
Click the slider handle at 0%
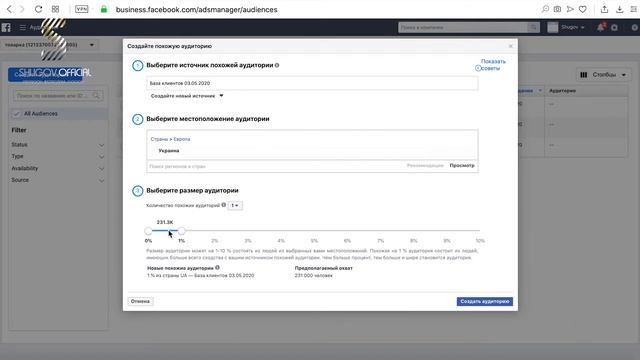coord(148,231)
